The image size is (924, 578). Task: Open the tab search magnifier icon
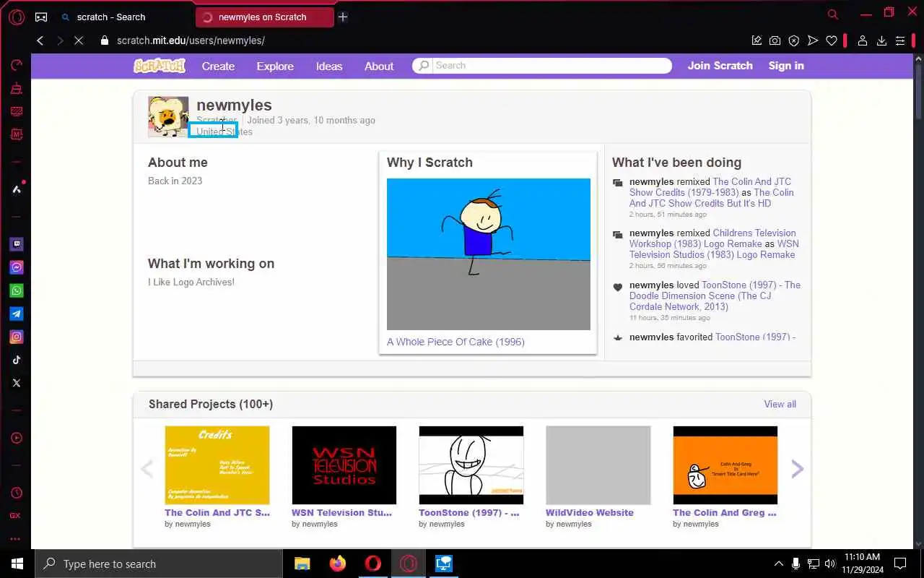pos(832,14)
